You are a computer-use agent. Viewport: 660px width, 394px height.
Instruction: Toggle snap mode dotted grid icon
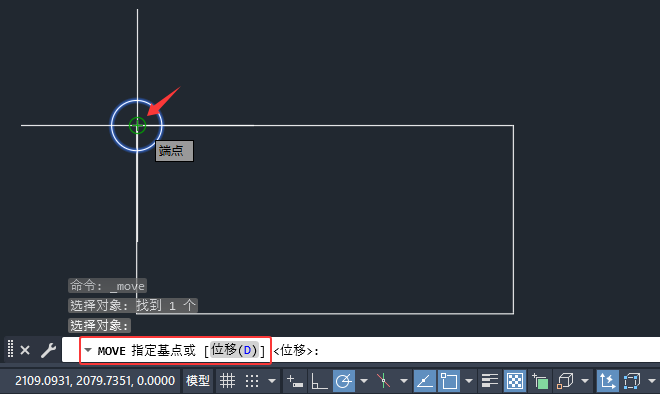click(252, 381)
